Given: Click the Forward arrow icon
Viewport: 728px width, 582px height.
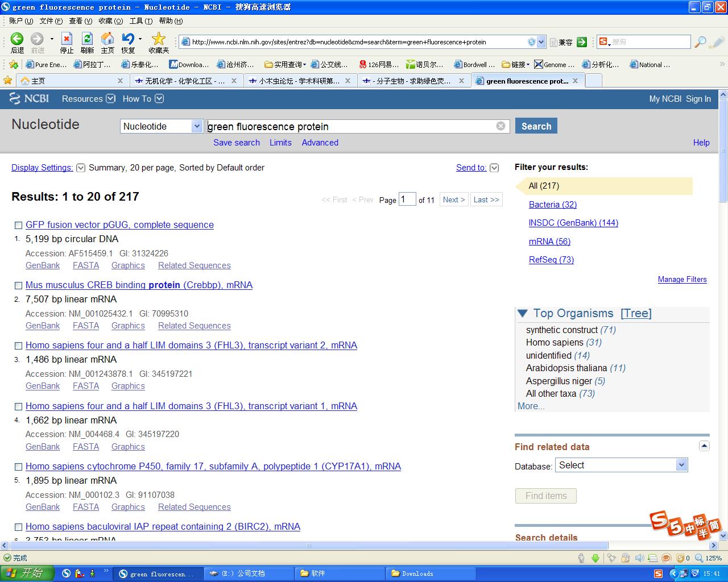Looking at the screenshot, I should tap(37, 39).
